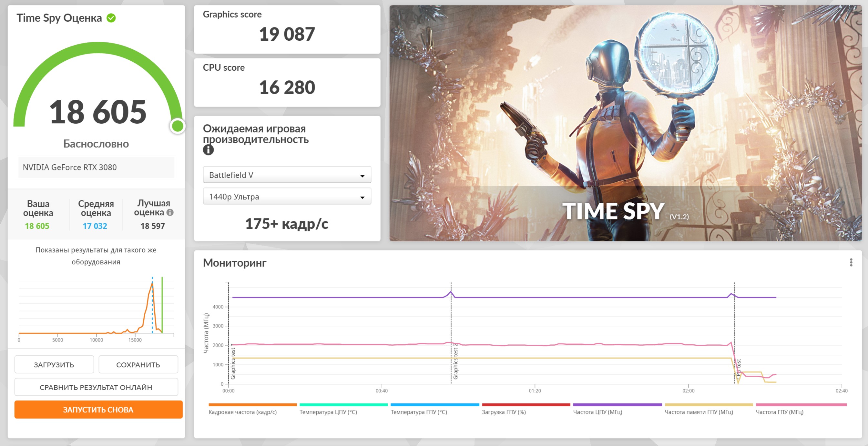Click info icon under expected gaming performance
The width and height of the screenshot is (868, 446).
click(208, 150)
